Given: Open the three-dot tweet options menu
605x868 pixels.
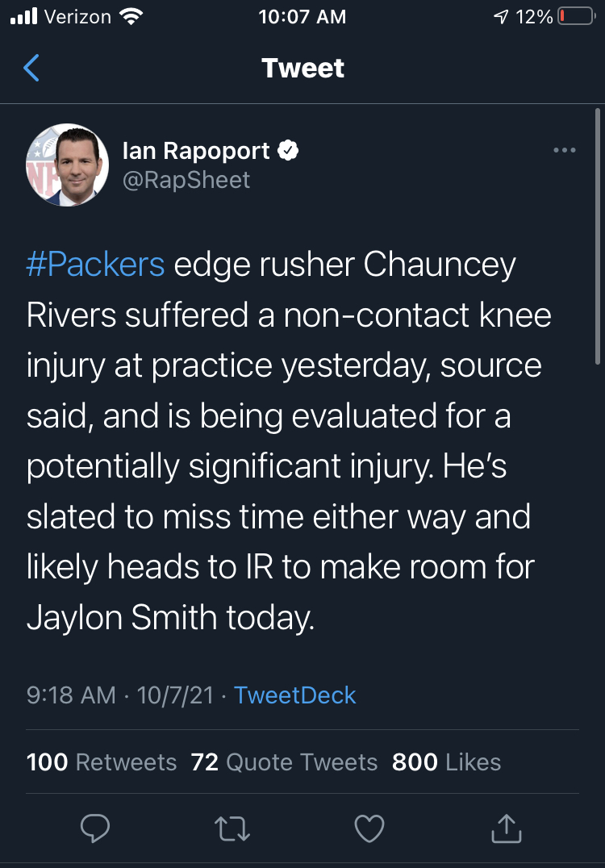Looking at the screenshot, I should point(565,150).
